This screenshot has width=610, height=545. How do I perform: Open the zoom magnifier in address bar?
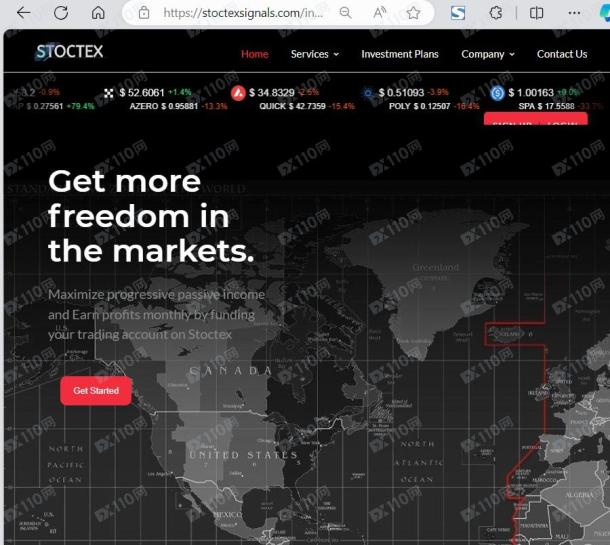point(345,13)
